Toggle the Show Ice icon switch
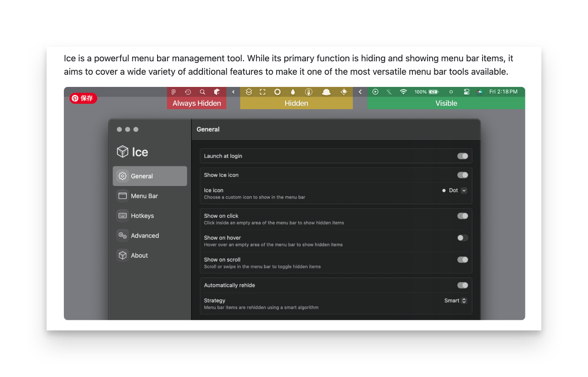 (463, 175)
